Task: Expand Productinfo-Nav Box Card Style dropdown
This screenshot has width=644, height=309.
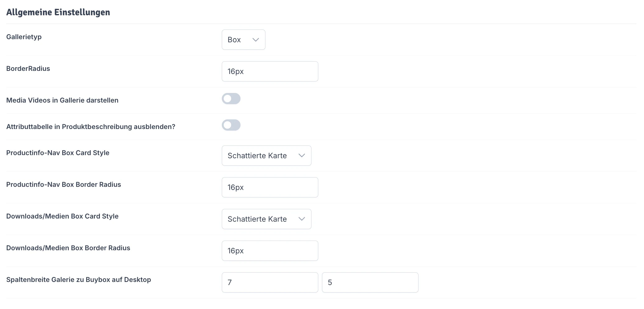Action: tap(266, 156)
